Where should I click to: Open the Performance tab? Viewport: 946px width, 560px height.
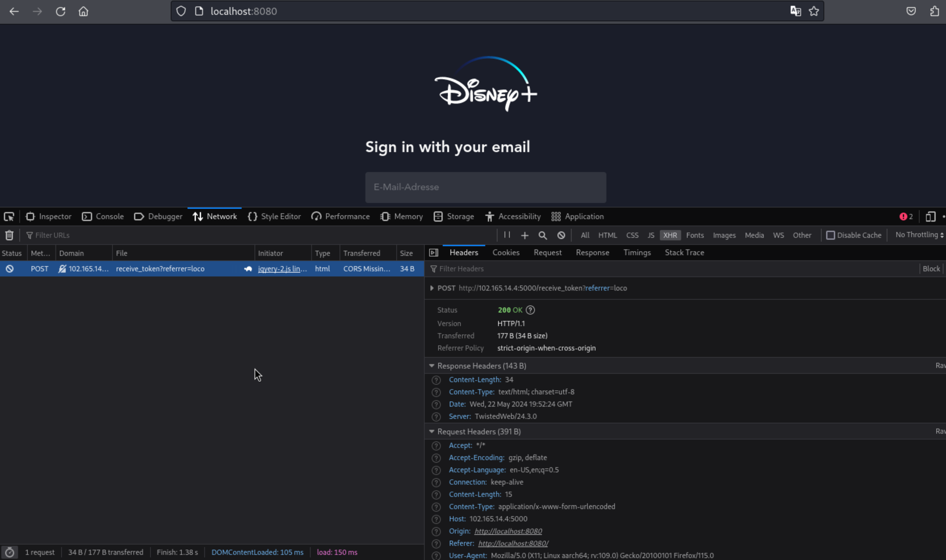point(340,217)
